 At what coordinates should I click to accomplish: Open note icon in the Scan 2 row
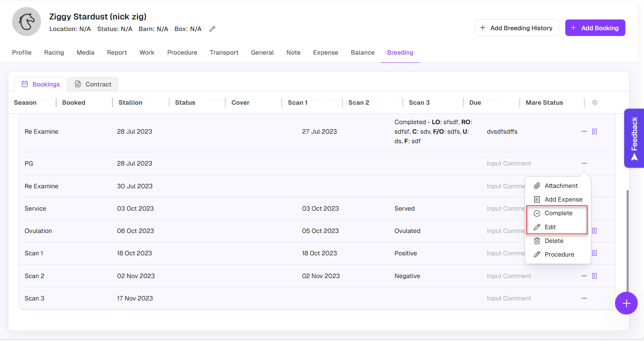594,276
